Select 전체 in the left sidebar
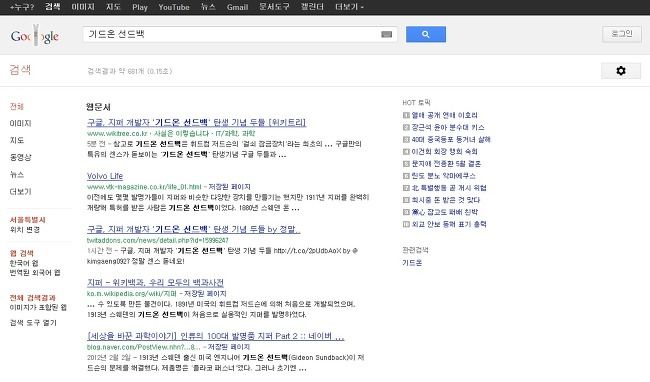Image resolution: width=650 pixels, height=382 pixels. (17, 106)
